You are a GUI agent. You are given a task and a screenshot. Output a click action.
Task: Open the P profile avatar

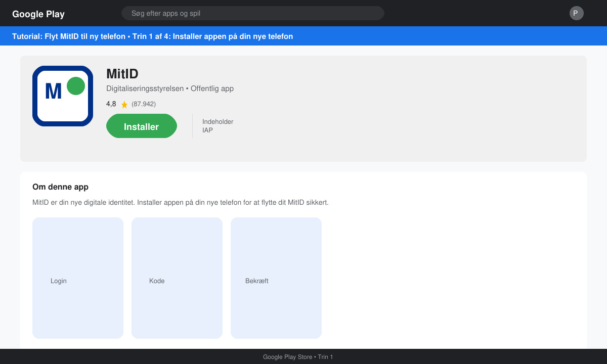click(577, 13)
